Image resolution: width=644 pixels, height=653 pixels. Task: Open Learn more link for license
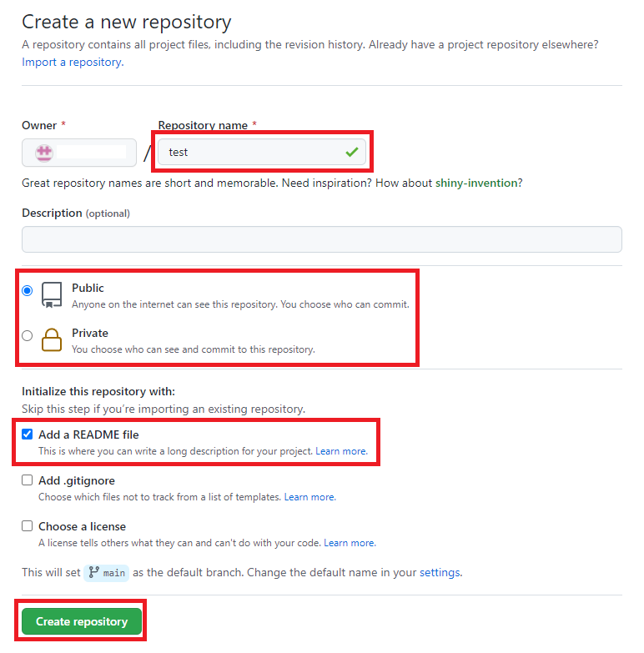click(349, 543)
